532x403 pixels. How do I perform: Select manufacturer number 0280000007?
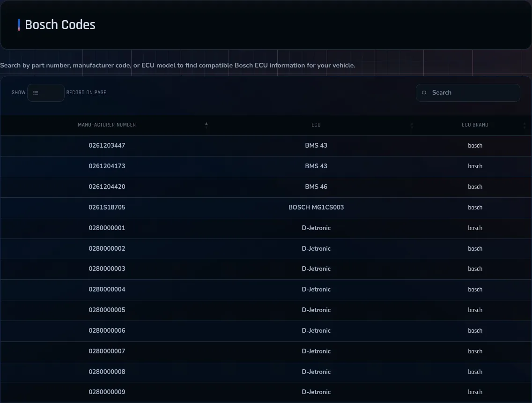click(x=107, y=351)
